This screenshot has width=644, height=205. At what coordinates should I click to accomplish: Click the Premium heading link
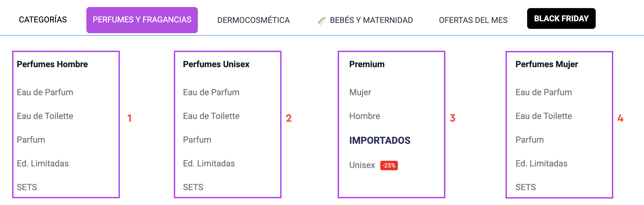(x=367, y=64)
